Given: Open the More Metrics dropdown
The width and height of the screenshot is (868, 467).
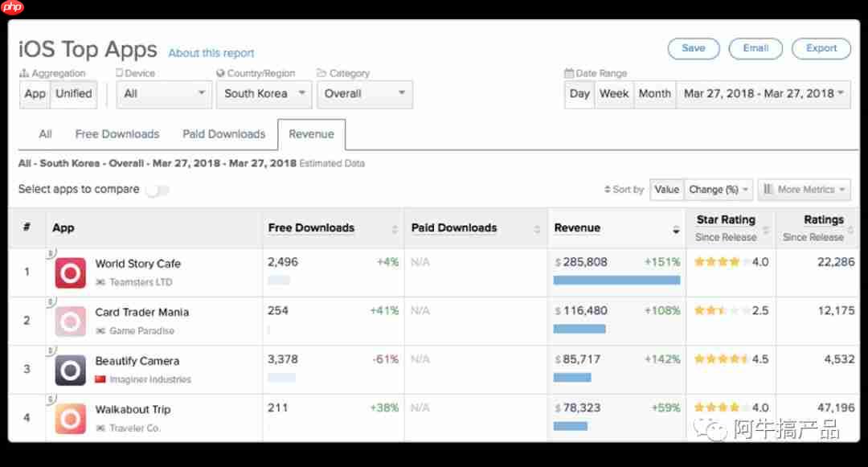Looking at the screenshot, I should point(805,190).
